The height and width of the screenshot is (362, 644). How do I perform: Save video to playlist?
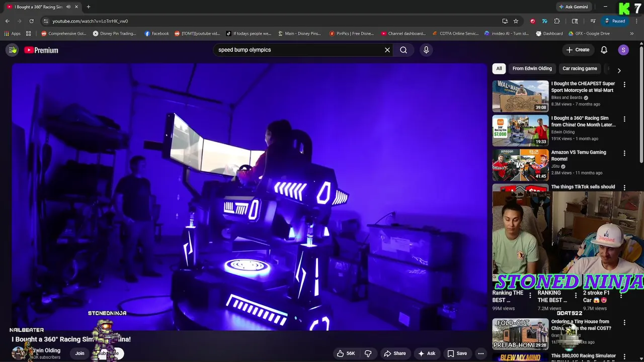pos(457,353)
